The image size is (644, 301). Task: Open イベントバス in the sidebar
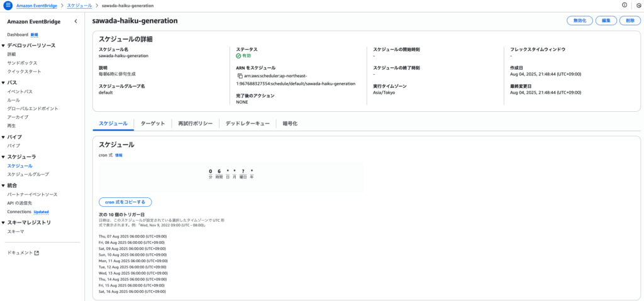(x=19, y=92)
